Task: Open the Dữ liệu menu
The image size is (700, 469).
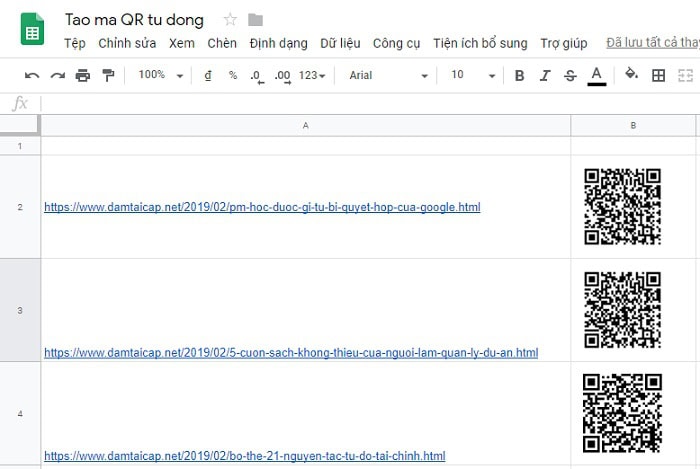Action: click(340, 43)
